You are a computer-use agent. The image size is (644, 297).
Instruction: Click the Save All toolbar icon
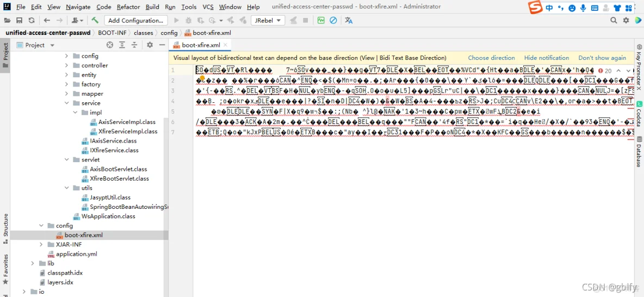pyautogui.click(x=19, y=20)
